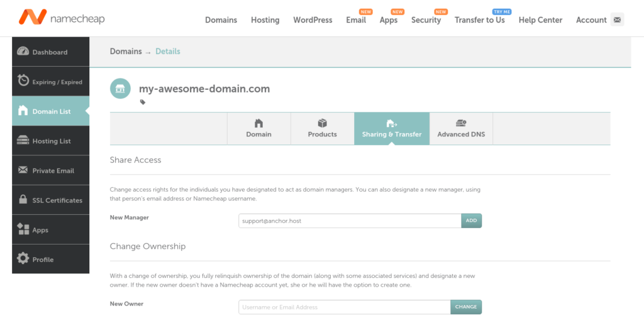Open the Domains top menu

tap(221, 20)
